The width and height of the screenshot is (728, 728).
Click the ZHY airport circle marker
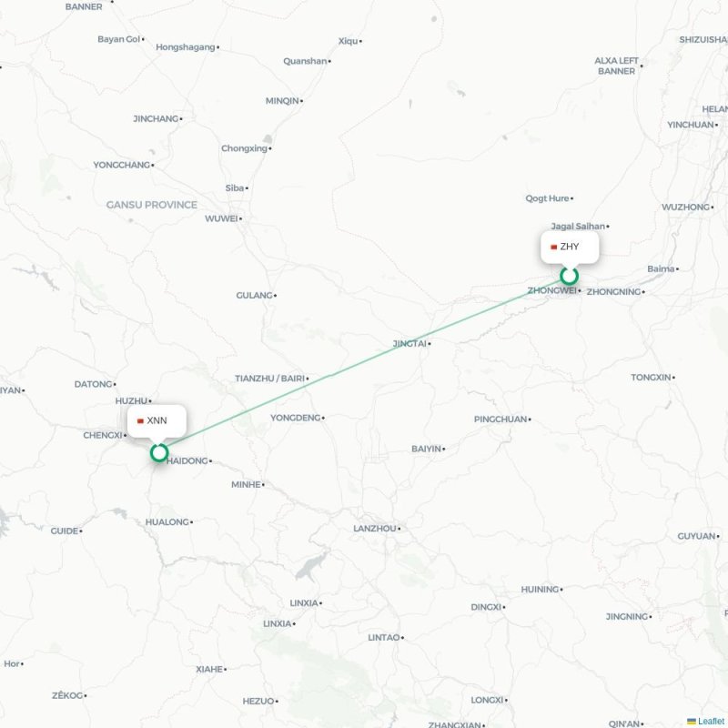[570, 276]
